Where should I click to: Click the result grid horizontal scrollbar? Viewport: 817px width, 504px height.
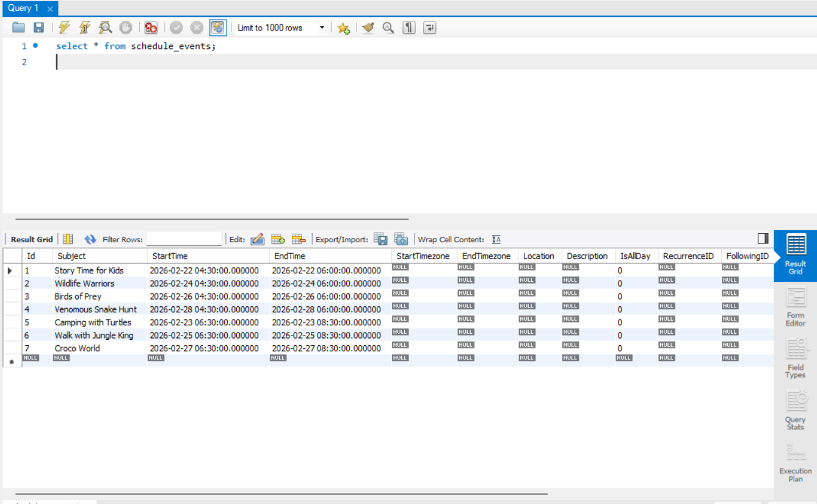[x=281, y=494]
